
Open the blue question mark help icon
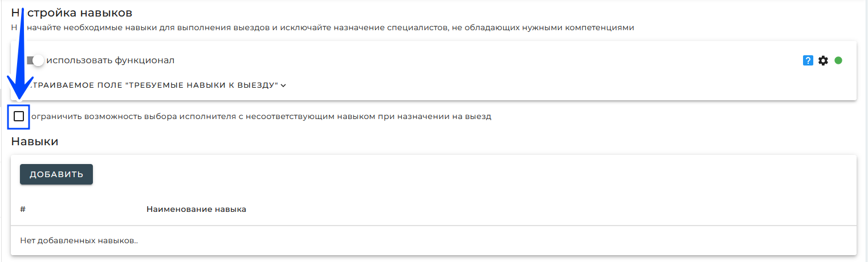click(x=808, y=60)
